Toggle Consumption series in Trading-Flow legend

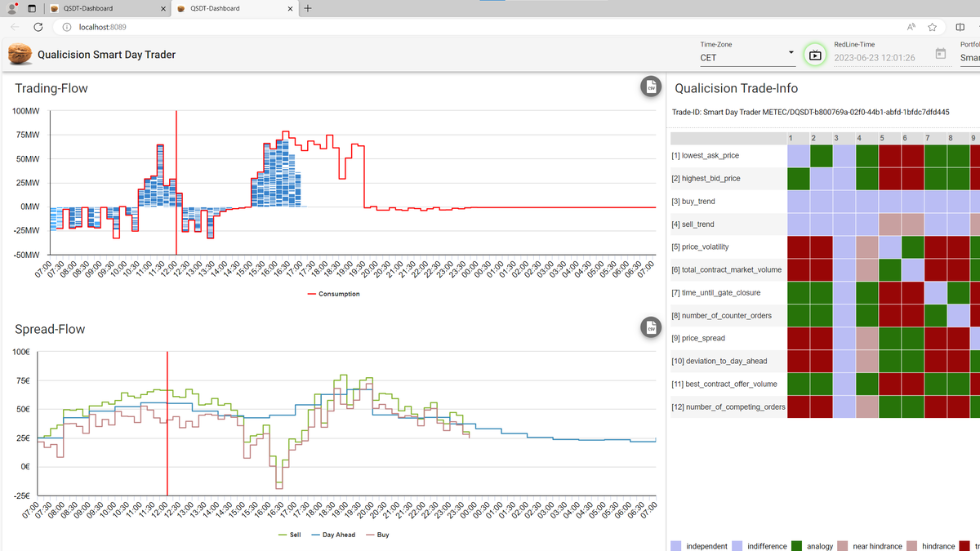pyautogui.click(x=333, y=294)
